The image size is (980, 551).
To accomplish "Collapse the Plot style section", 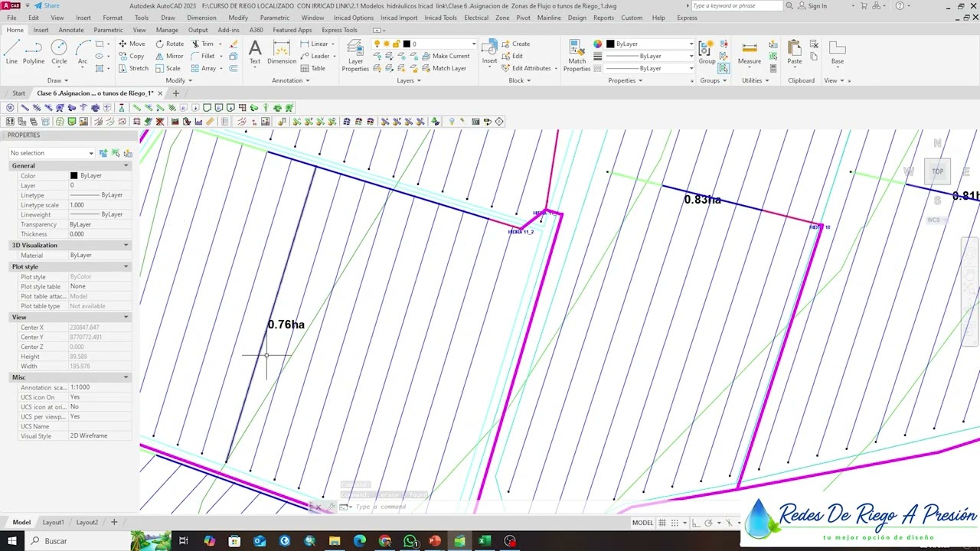I will (x=126, y=266).
